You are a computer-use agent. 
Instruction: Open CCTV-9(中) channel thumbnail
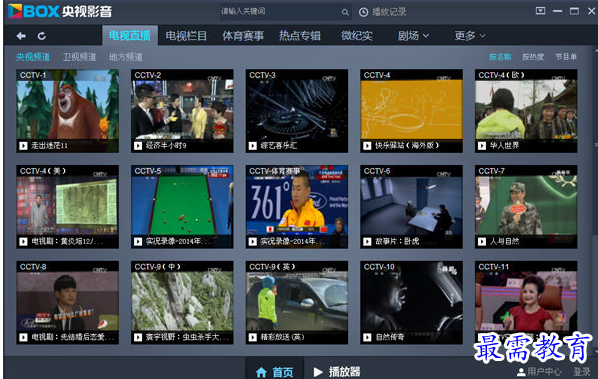(x=182, y=302)
